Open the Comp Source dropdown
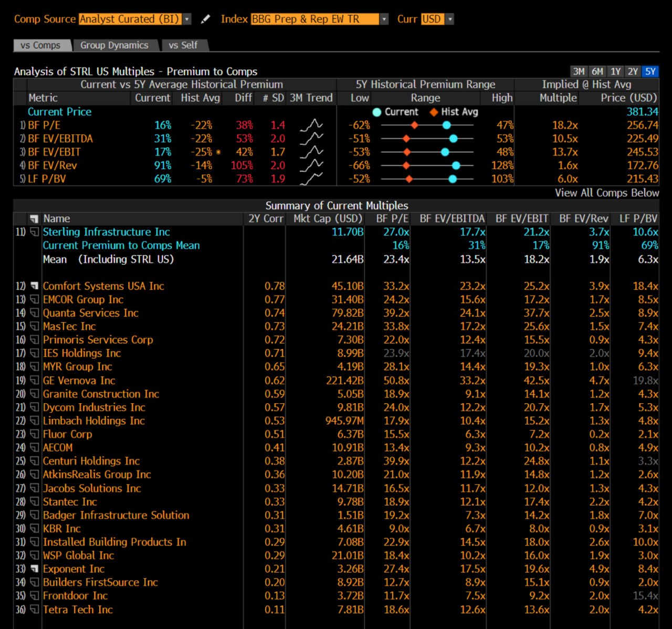The height and width of the screenshot is (629, 672). 187,18
